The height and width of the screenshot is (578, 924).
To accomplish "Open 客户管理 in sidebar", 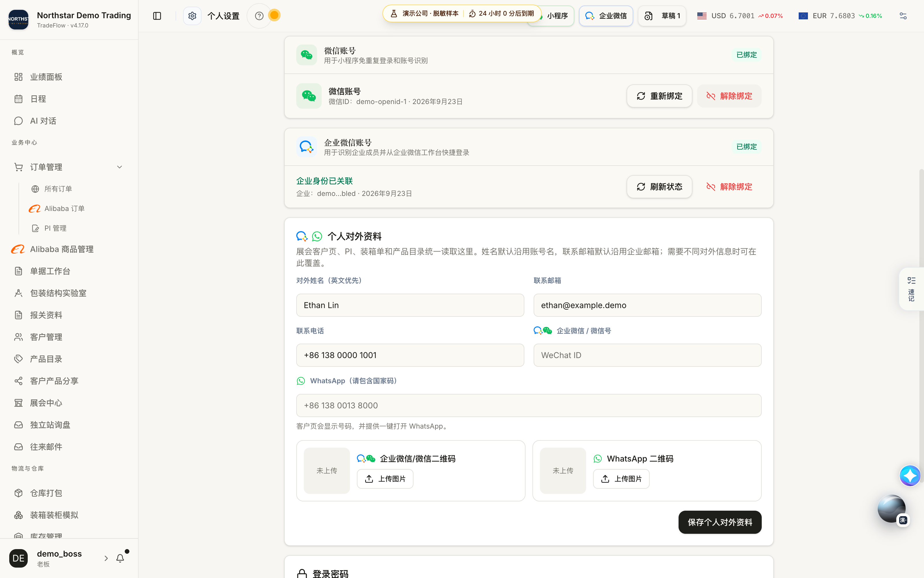I will pyautogui.click(x=69, y=337).
